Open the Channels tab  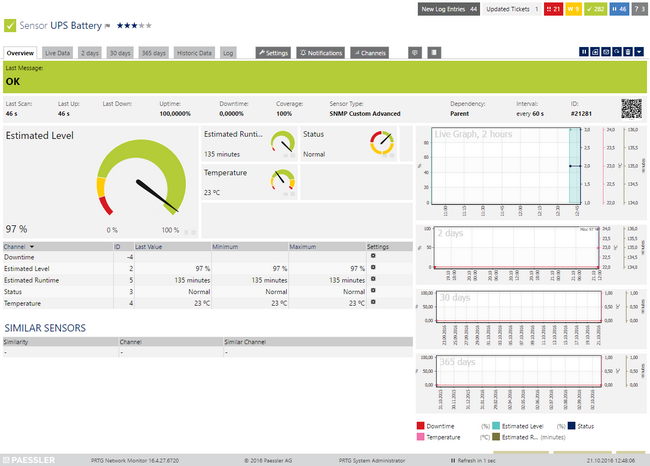point(369,53)
